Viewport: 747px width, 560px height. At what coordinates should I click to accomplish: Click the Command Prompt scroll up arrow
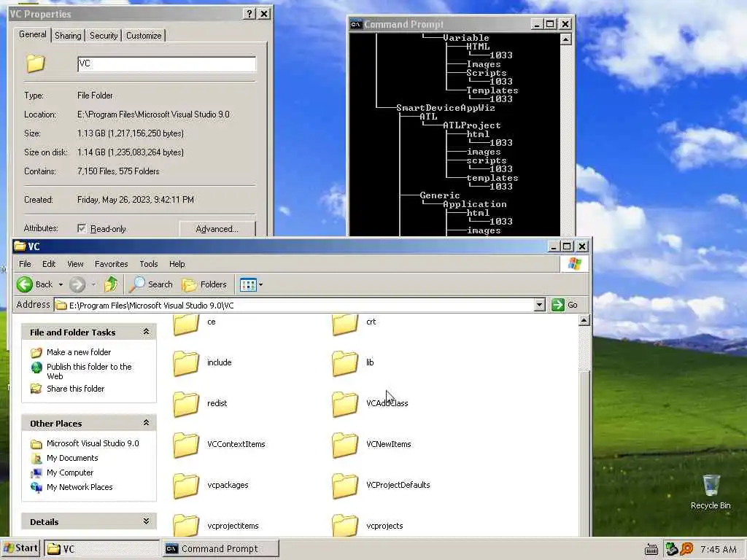[565, 39]
